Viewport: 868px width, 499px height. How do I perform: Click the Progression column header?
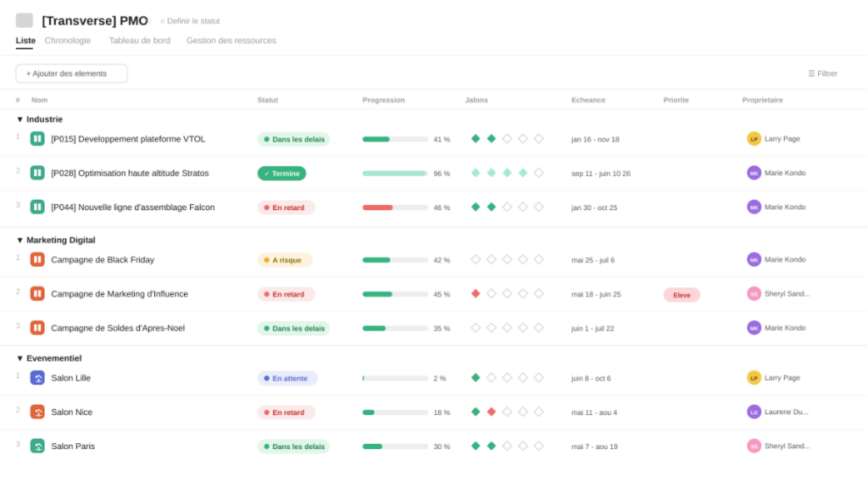click(384, 100)
